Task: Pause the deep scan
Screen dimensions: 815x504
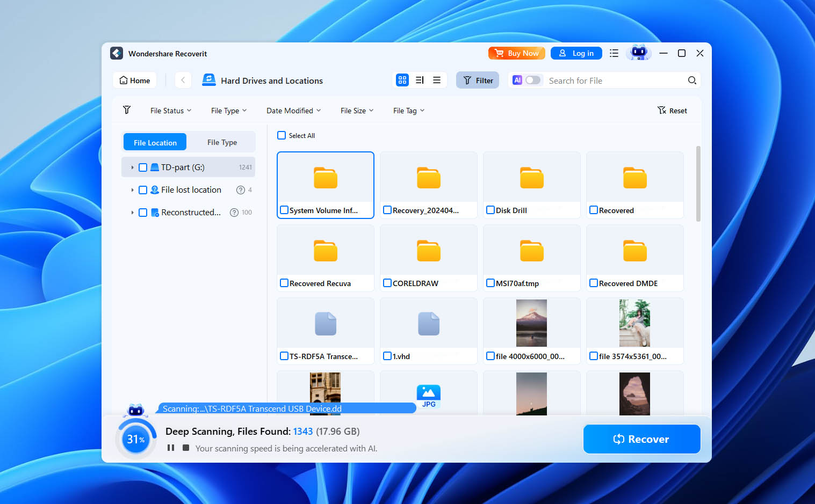Action: point(171,448)
